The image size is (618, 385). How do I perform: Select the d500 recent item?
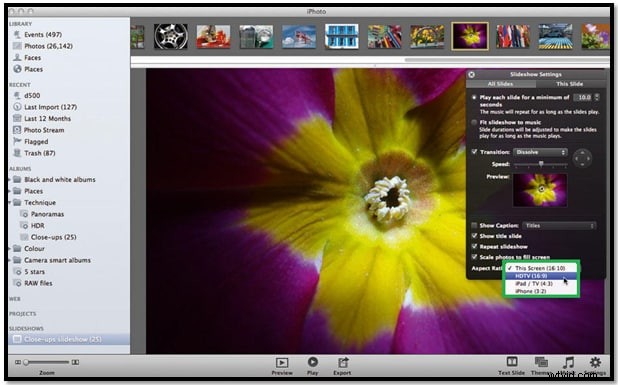(32, 95)
